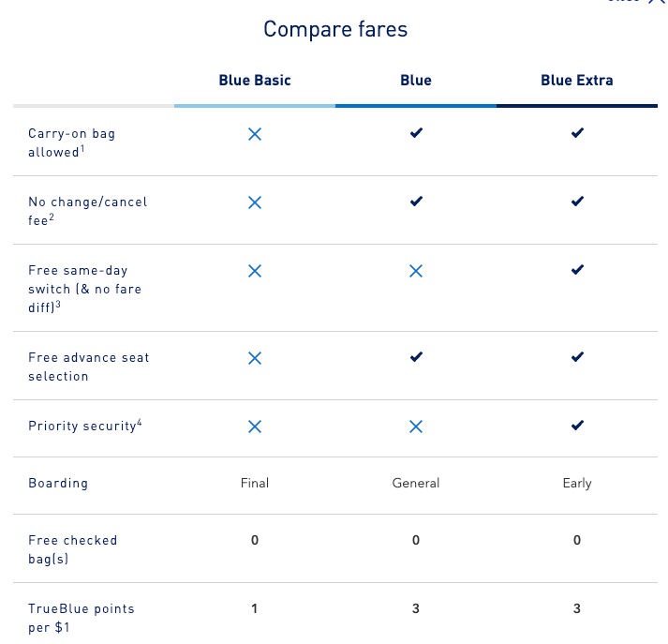
Task: Click Blue Extra checkmark for free same-day switch
Action: (x=577, y=270)
